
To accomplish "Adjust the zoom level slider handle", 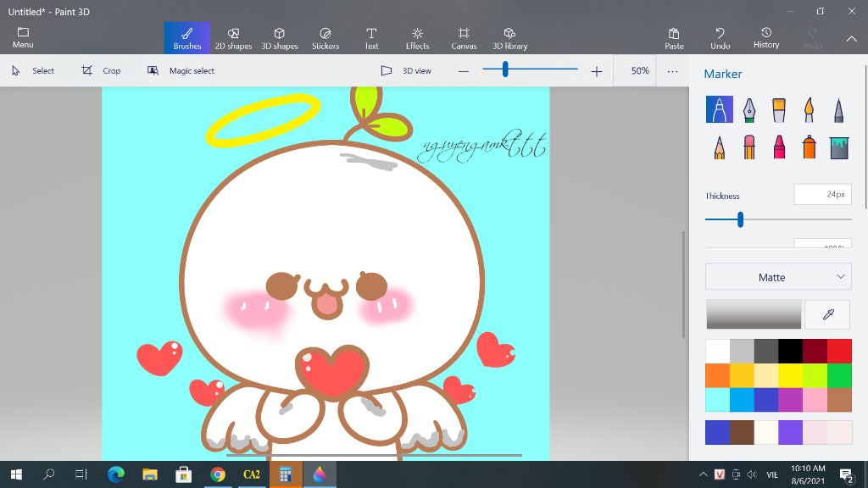I will pyautogui.click(x=505, y=69).
